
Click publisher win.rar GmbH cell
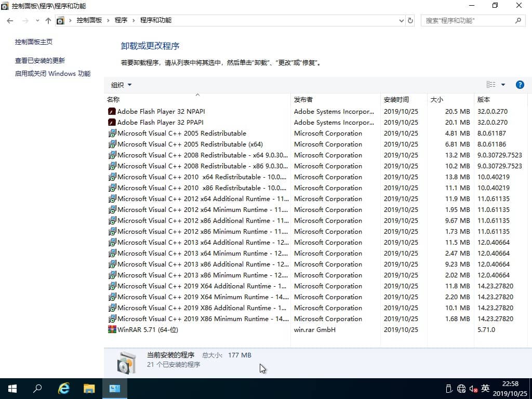click(314, 329)
